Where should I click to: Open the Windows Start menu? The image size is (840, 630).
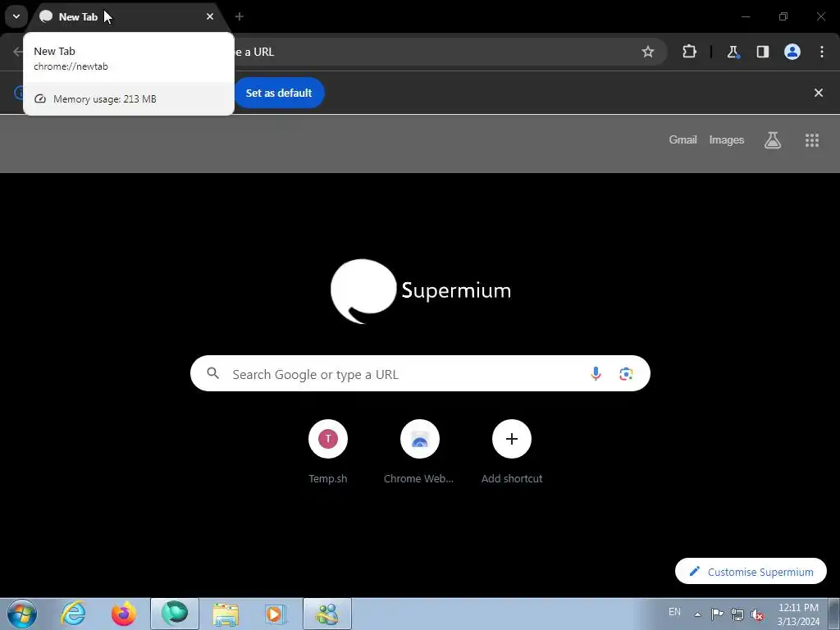click(22, 614)
